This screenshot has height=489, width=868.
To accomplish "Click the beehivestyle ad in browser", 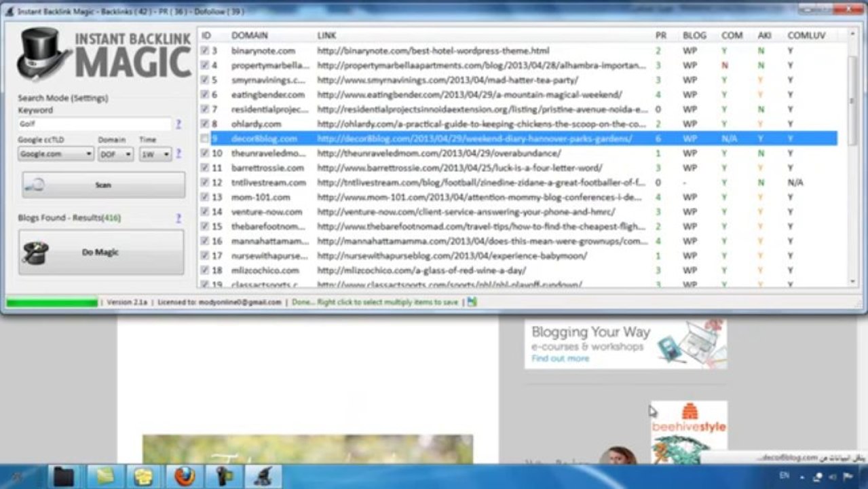I will 688,432.
